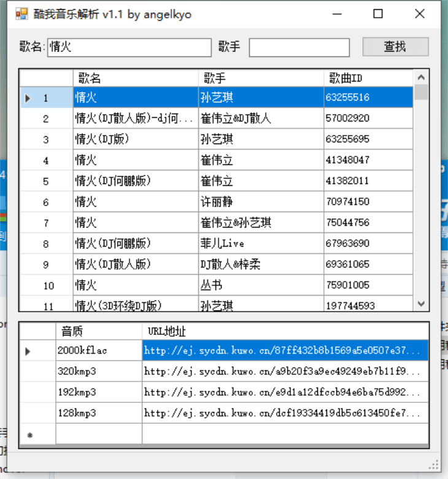448x479 pixels.
Task: Select song 情火(DJ何鹏版) in row 8
Action: tap(136, 243)
